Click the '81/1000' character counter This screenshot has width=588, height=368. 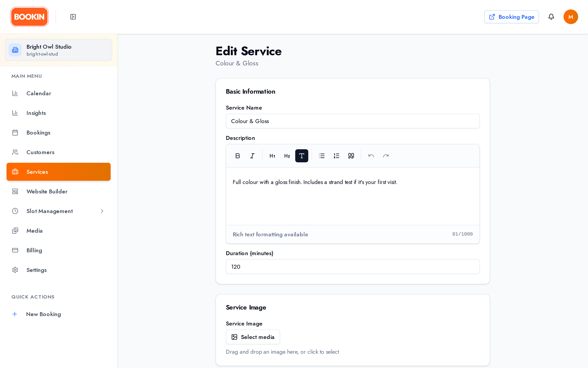pos(462,234)
